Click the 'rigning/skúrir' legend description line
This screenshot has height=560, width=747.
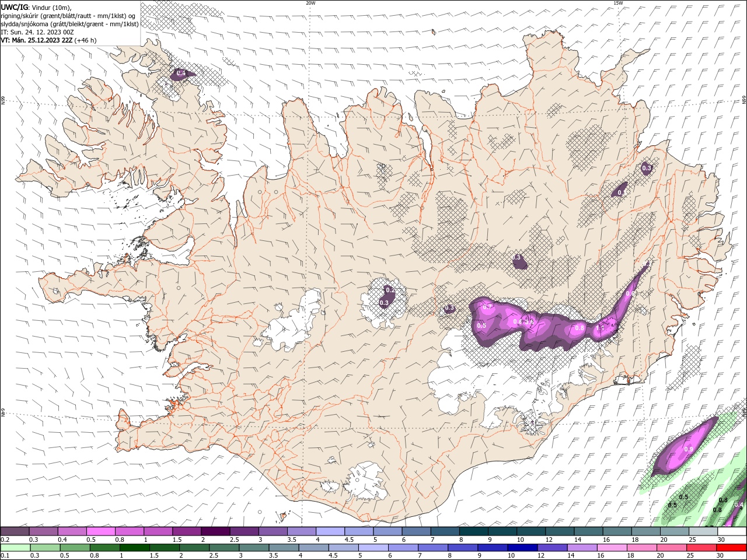click(x=68, y=15)
